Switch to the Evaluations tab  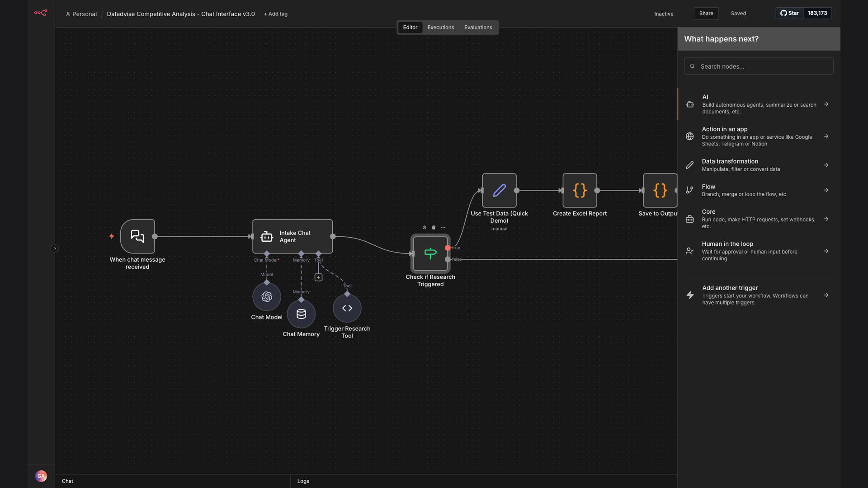coord(478,28)
